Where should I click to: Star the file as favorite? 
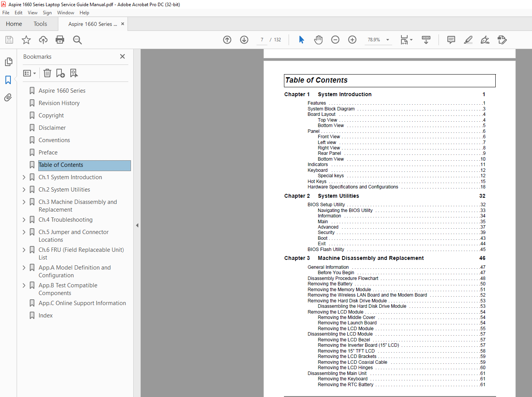[x=26, y=40]
